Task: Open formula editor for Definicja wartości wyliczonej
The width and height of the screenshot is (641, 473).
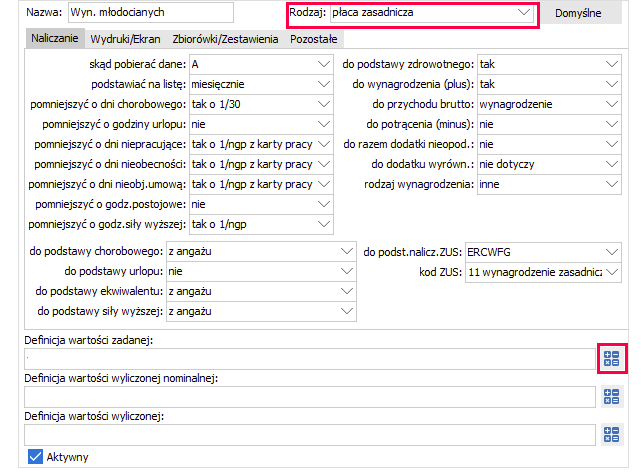Action: [x=612, y=435]
